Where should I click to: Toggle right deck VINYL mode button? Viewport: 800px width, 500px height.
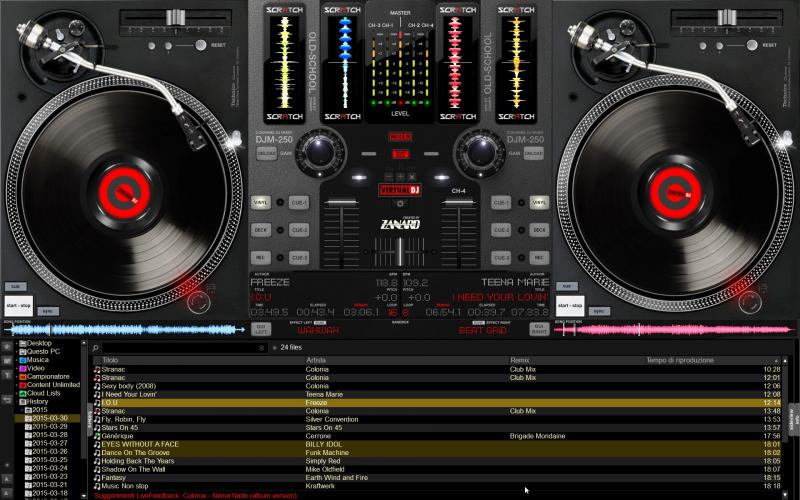pyautogui.click(x=539, y=203)
